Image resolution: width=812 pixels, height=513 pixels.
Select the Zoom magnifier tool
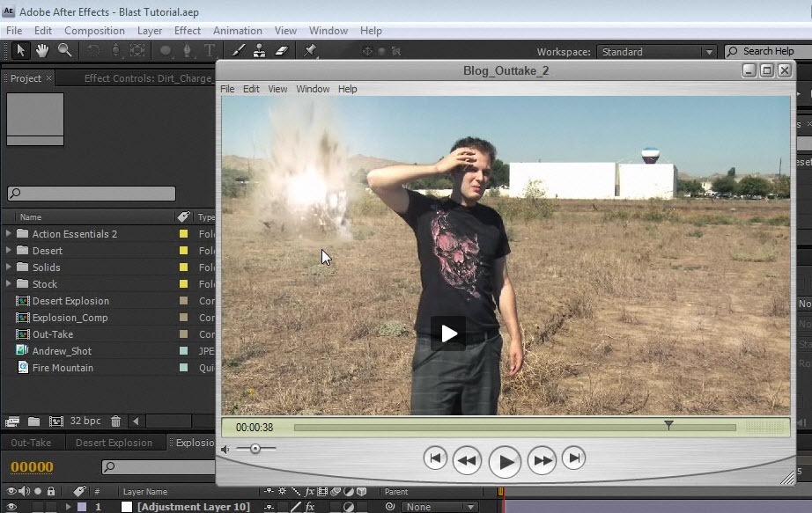tap(65, 50)
